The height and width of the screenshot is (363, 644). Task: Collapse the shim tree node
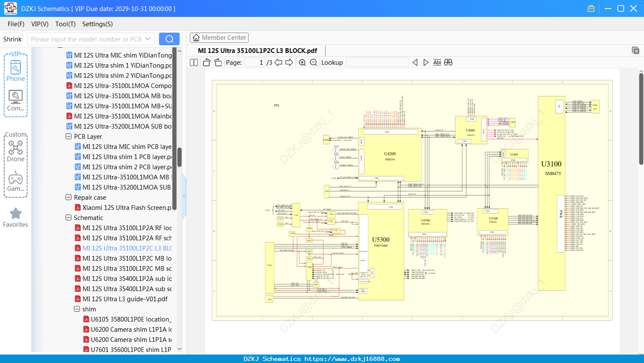(x=77, y=309)
